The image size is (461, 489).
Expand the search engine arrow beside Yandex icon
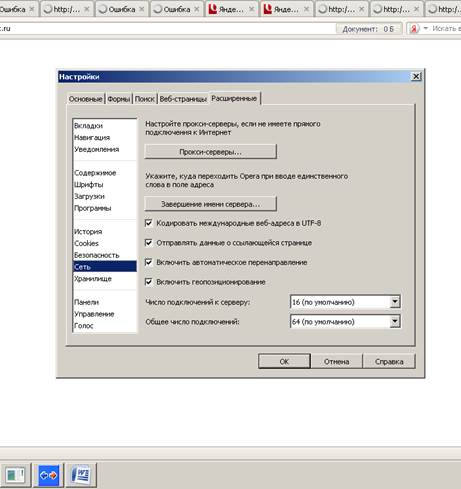point(425,29)
